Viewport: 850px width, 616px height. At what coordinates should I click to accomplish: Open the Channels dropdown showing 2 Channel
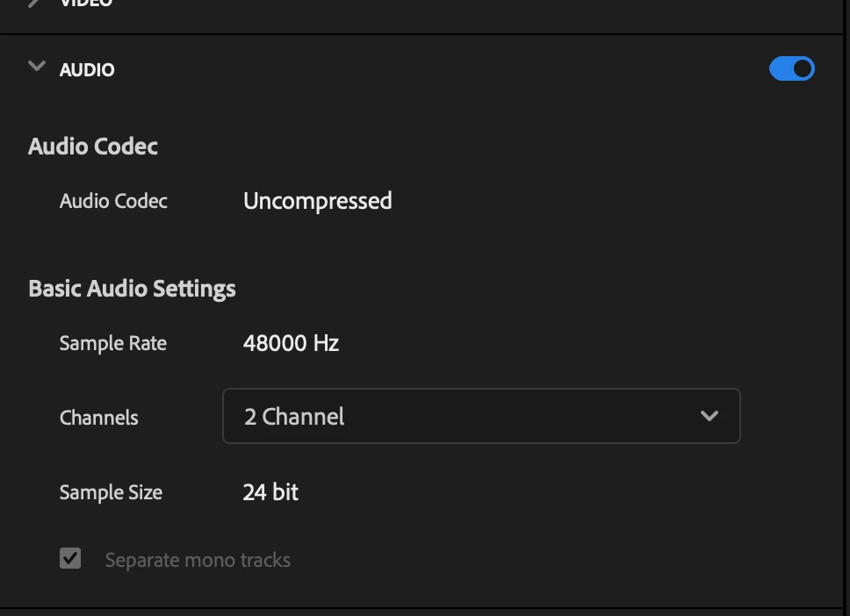(x=480, y=416)
